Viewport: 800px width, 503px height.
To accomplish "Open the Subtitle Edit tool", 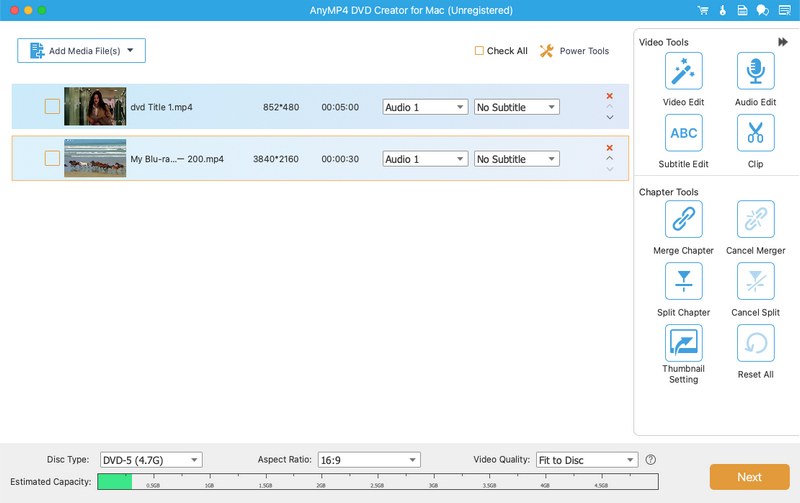I will (x=683, y=133).
